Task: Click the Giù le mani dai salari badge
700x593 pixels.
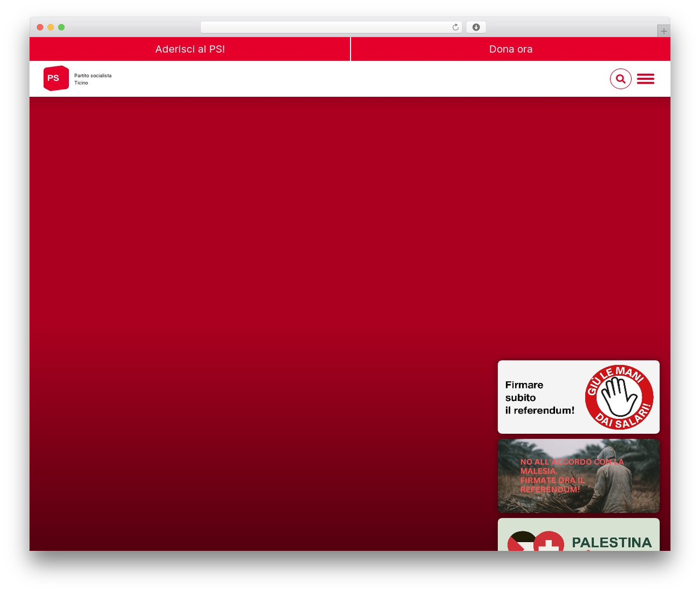Action: pos(619,397)
